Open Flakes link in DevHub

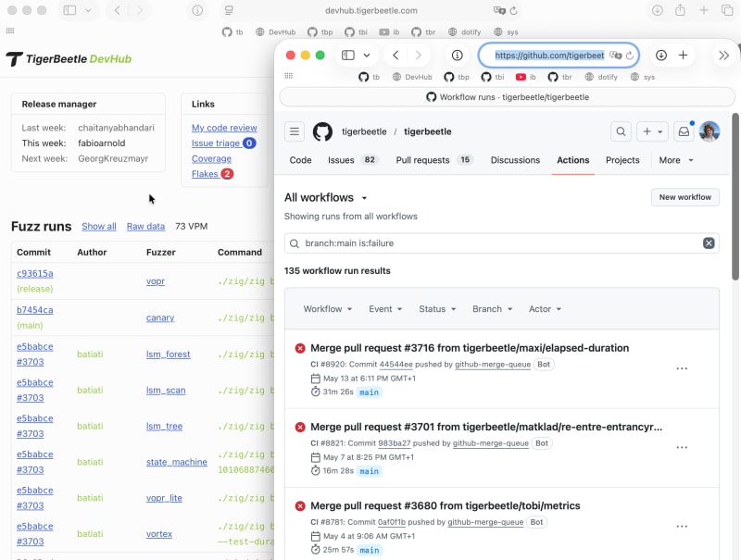pos(205,174)
